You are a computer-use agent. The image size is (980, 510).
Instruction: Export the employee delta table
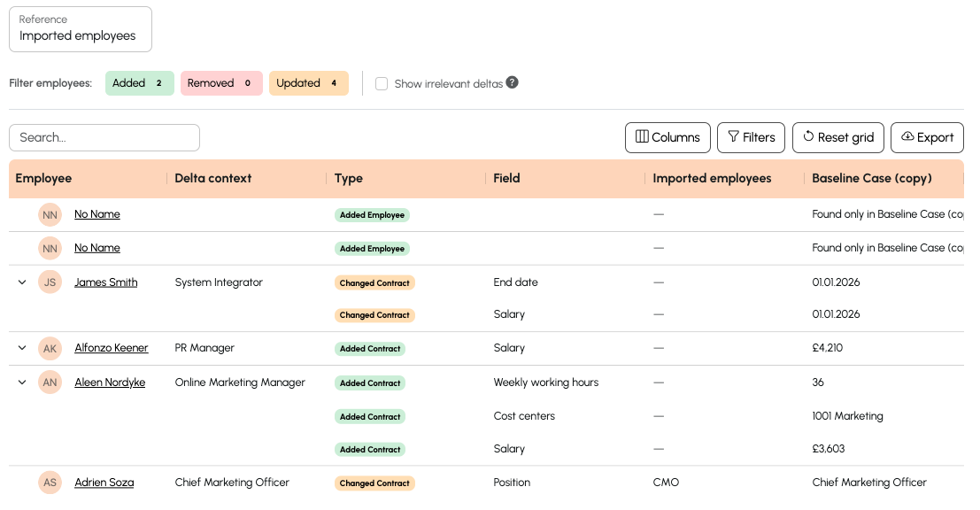click(927, 137)
